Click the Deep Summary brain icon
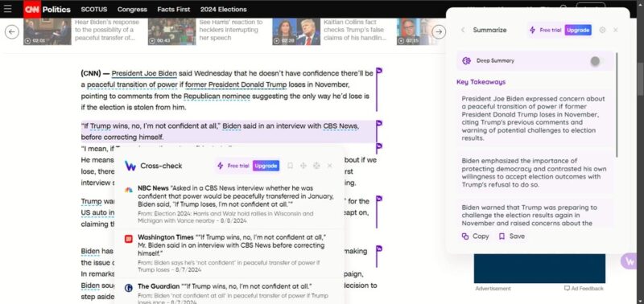This screenshot has width=644, height=304. [466, 60]
